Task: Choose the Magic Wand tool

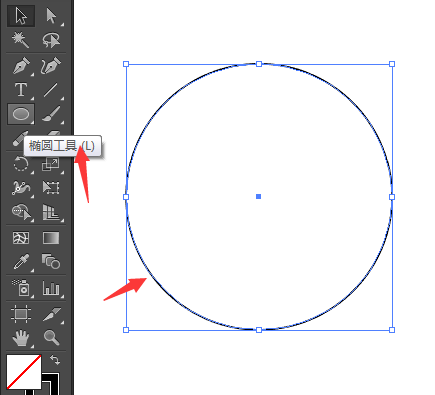Action: tap(21, 40)
